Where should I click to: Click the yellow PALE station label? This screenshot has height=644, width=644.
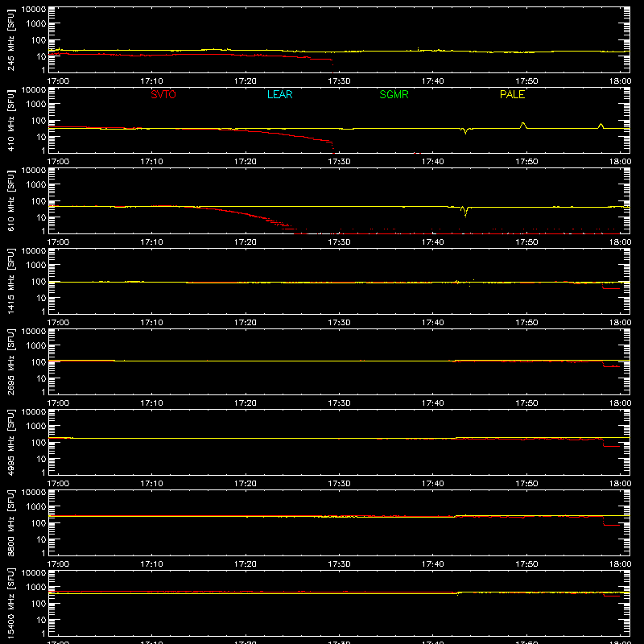pyautogui.click(x=512, y=94)
